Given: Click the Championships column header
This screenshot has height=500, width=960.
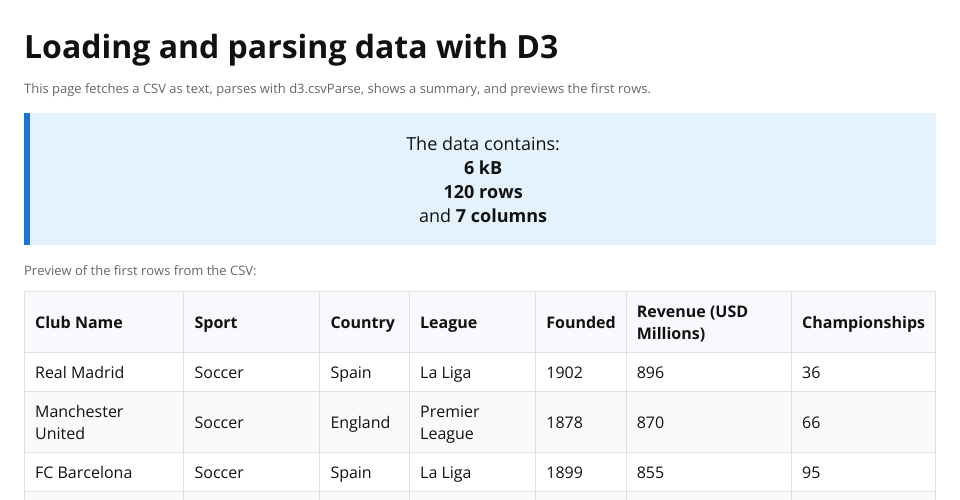Looking at the screenshot, I should [x=862, y=322].
